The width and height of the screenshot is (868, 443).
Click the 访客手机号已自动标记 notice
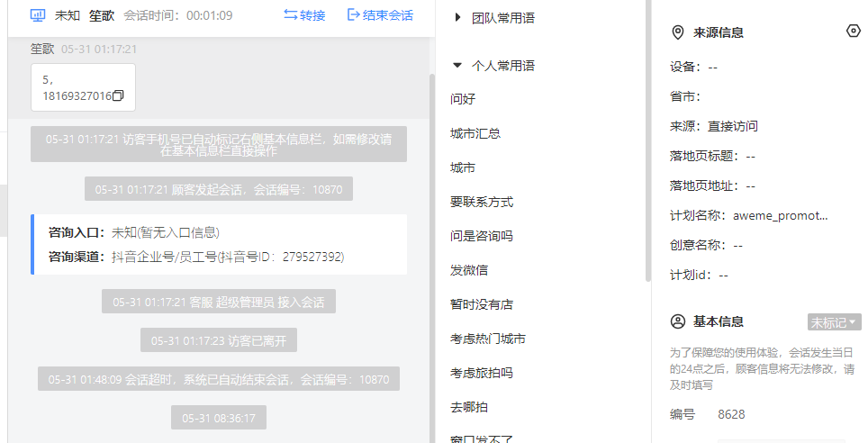219,144
